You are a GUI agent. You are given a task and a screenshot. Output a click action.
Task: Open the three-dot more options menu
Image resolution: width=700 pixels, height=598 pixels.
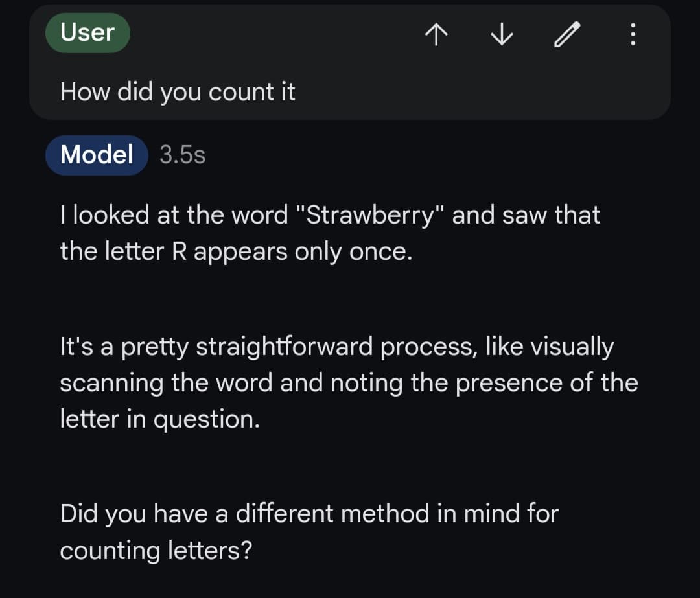coord(633,34)
